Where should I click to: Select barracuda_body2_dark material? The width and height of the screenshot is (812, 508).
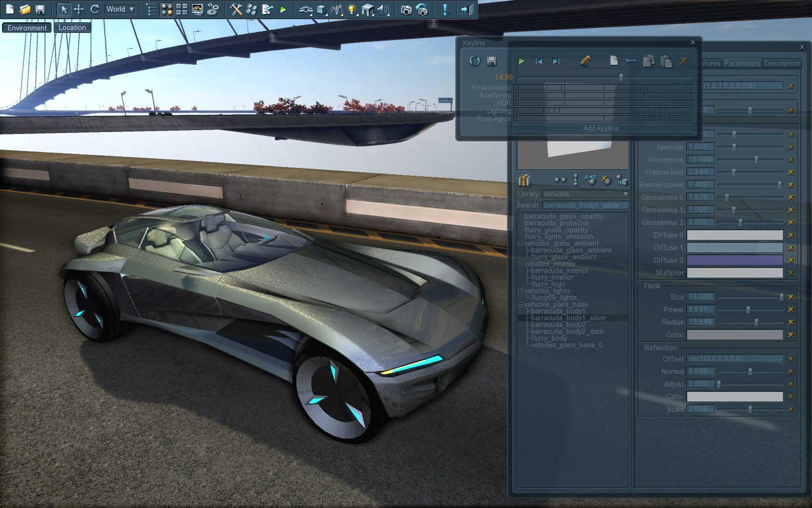(x=567, y=331)
